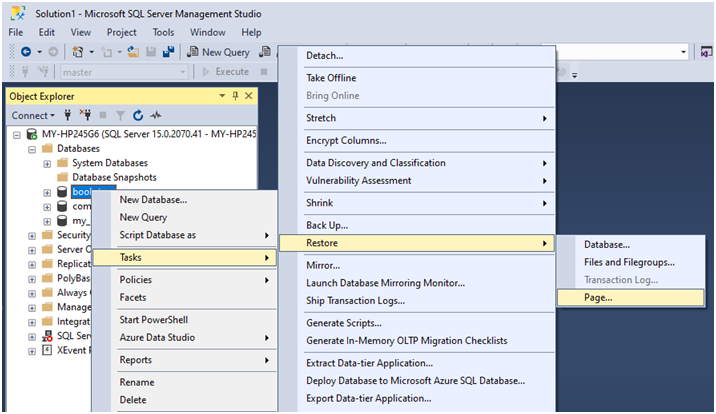Click the Disconnect plug icon with red X
Screen dimensions: 716x414
[85, 115]
